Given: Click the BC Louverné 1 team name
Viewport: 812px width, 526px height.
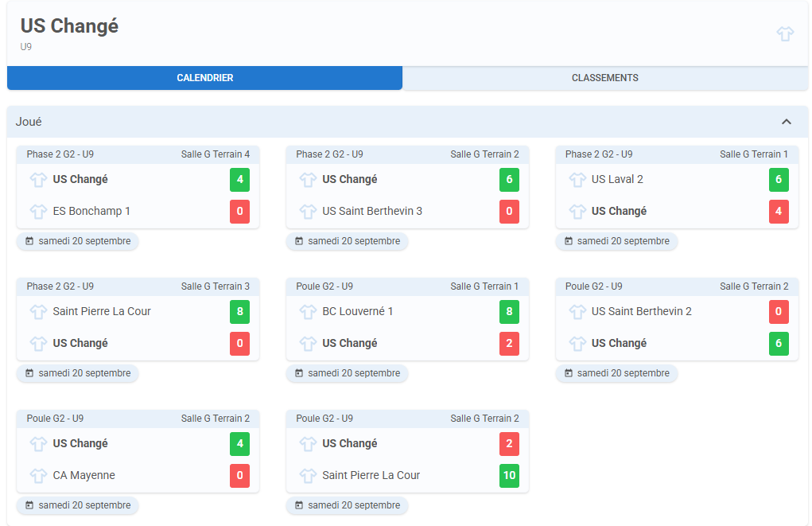Looking at the screenshot, I should tap(357, 312).
